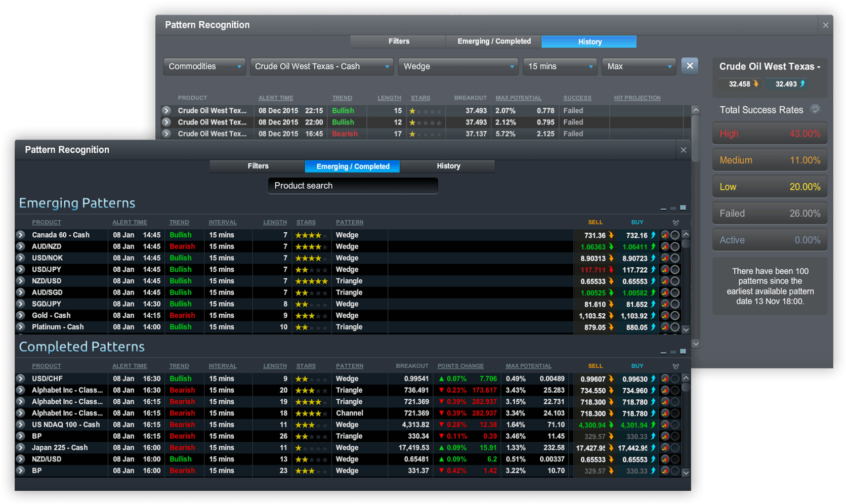Screen dimensions: 846x504
Task: Click the alarm icon in Emerging Patterns header
Action: [675, 222]
